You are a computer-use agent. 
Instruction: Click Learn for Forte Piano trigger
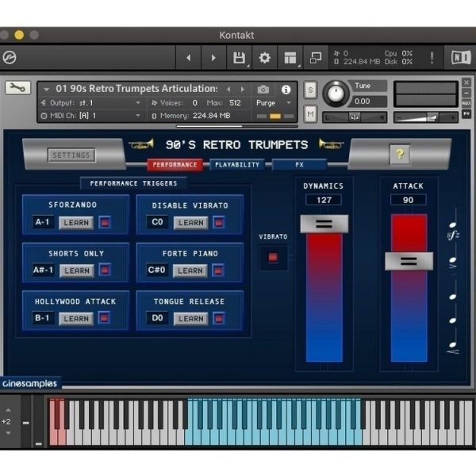(190, 271)
